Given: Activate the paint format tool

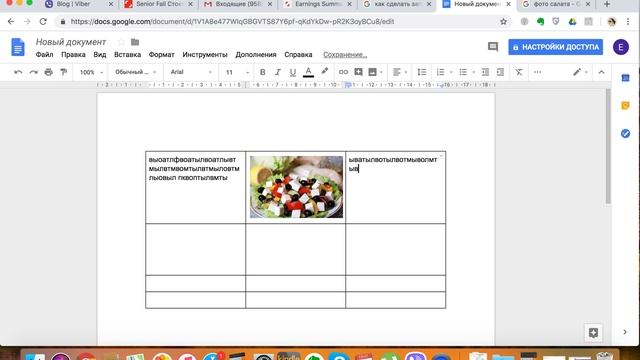Looking at the screenshot, I should (64, 72).
